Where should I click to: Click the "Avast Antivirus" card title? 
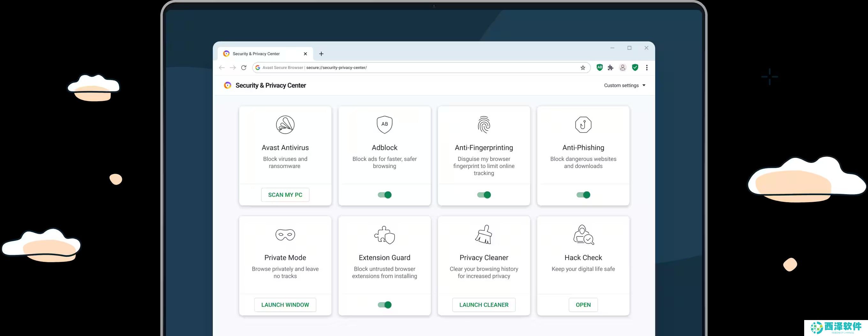[x=285, y=148]
